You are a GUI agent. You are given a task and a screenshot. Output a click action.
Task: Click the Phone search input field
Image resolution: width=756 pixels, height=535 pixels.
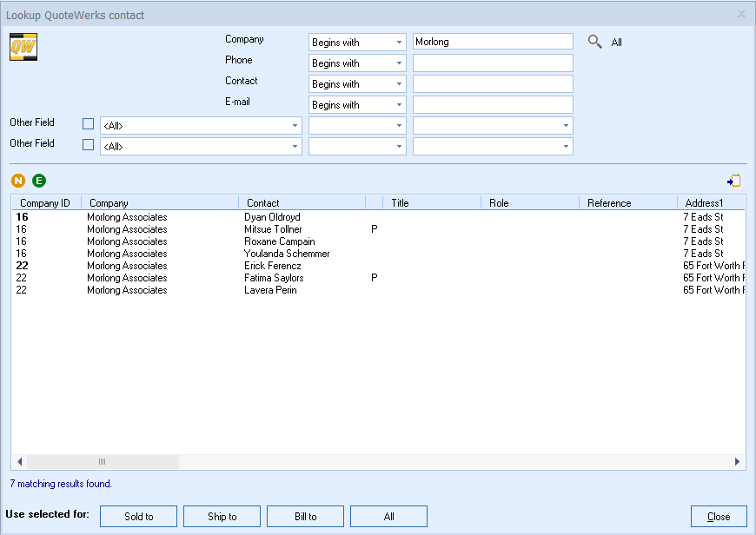pos(493,63)
